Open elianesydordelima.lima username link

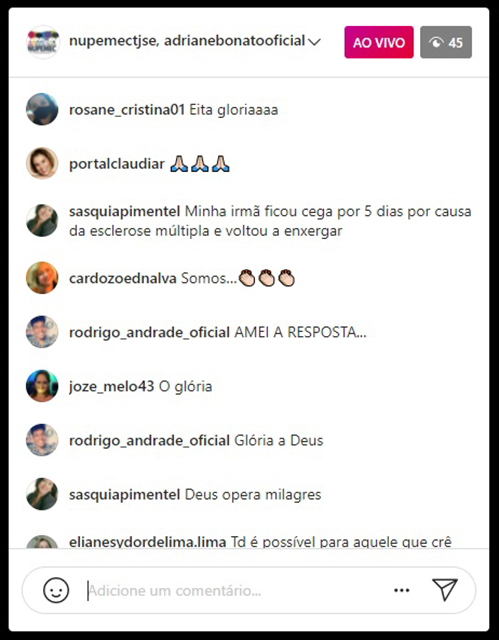(x=147, y=542)
